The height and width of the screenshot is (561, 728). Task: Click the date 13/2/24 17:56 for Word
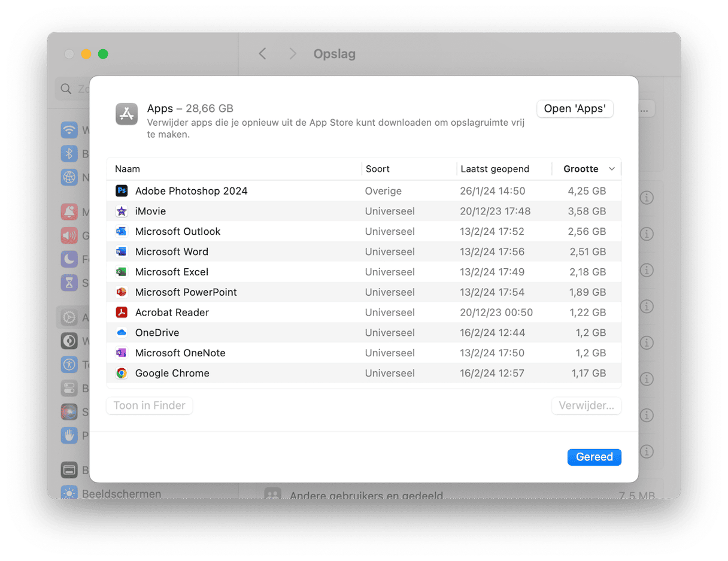coord(493,252)
